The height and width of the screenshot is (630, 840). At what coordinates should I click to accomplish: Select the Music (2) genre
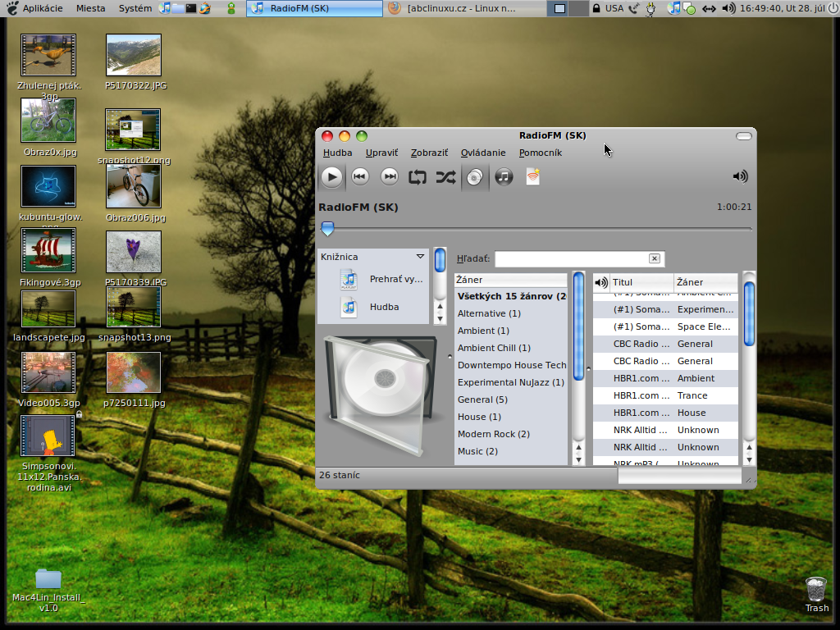[510, 451]
